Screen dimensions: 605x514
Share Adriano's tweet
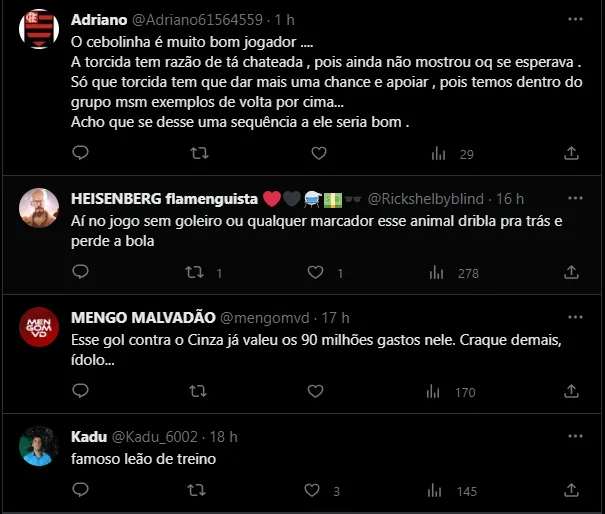coord(571,153)
